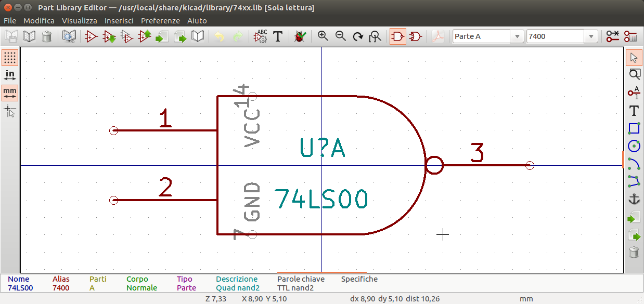Create new component from current one
Image resolution: width=644 pixels, height=304 pixels.
point(127,36)
